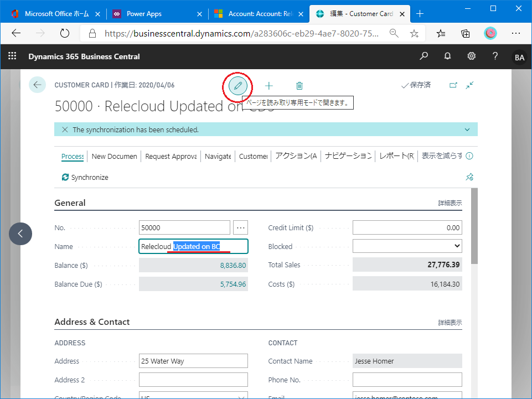Viewport: 532px width, 399px height.
Task: Open the ナビゲーション menu
Action: click(348, 156)
